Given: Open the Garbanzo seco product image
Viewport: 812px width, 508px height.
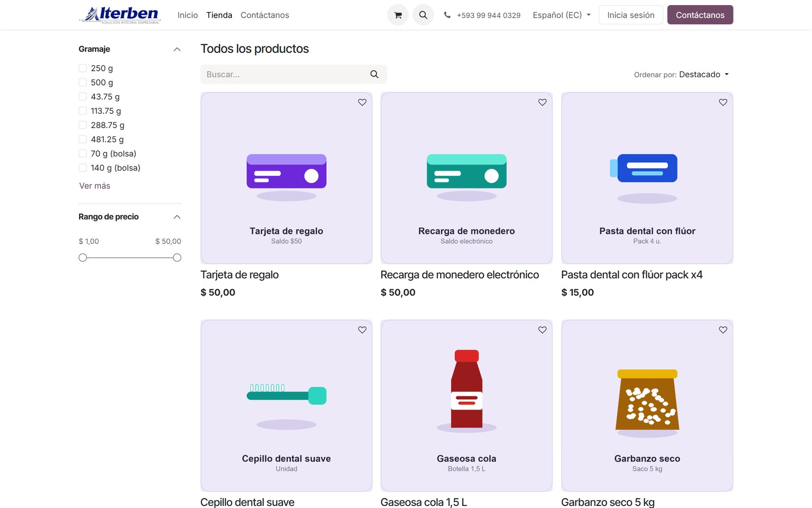Looking at the screenshot, I should point(647,405).
